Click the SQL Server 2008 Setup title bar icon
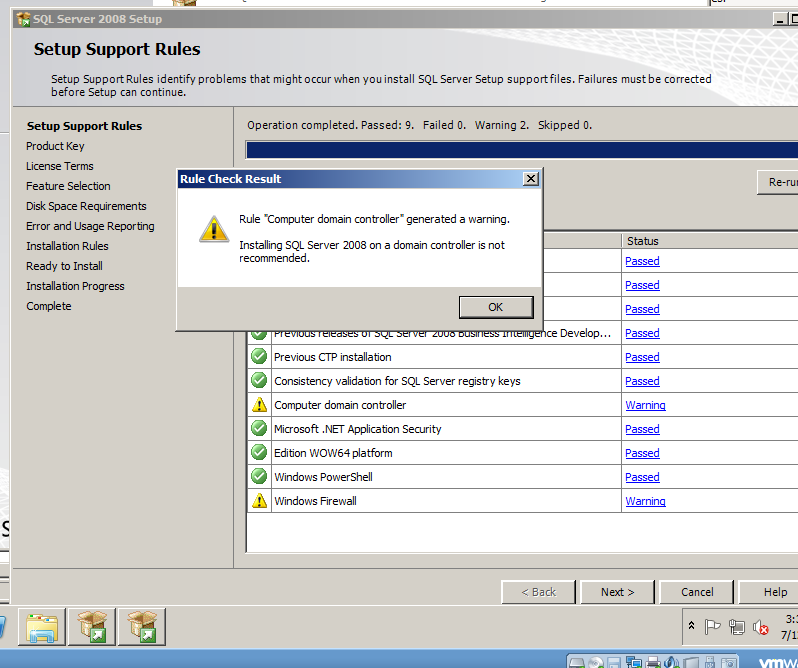Viewport: 798px width, 668px height. [x=23, y=19]
